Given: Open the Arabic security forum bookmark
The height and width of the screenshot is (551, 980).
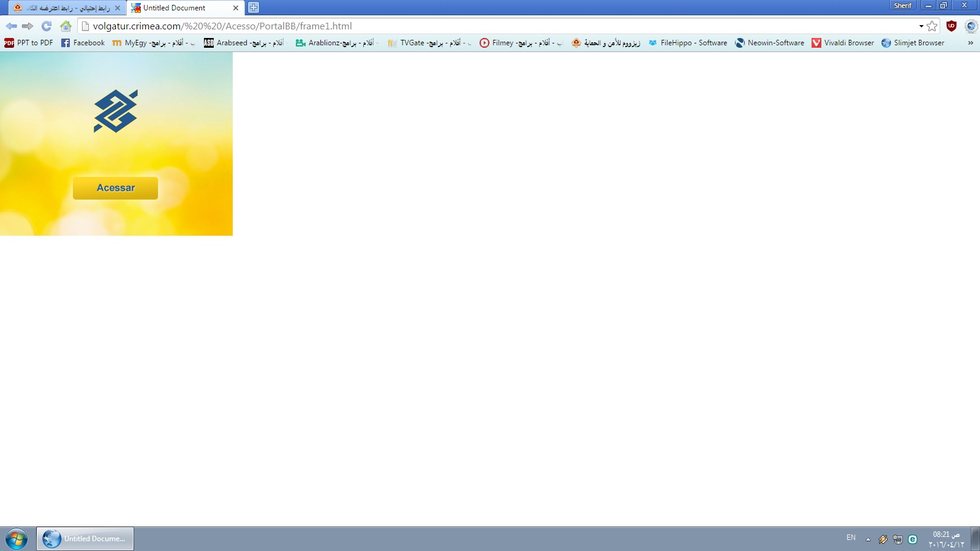Looking at the screenshot, I should [606, 43].
